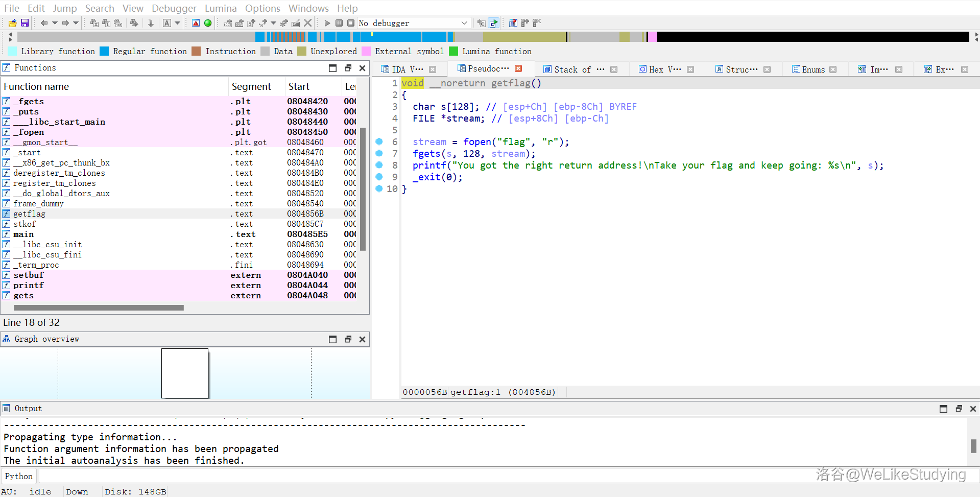Expand the Jump forward history dropdown arrow
Screen dimensions: 980x497
[76, 23]
